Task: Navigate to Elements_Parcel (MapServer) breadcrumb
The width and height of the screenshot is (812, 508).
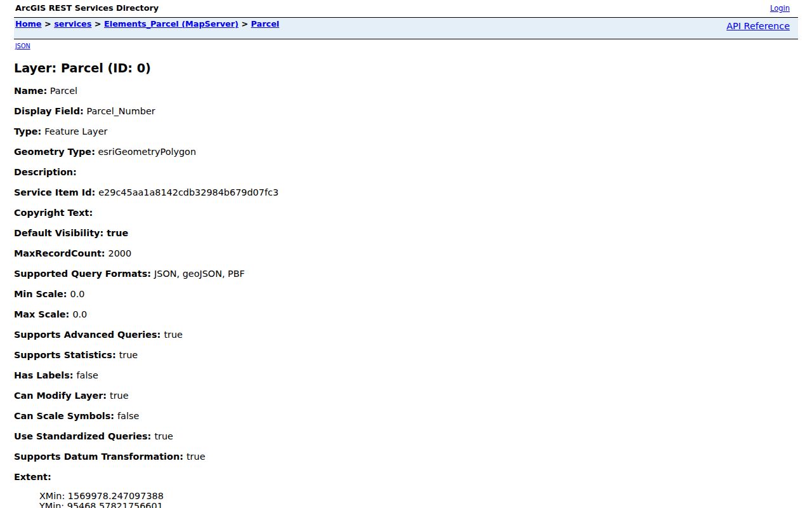Action: (171, 24)
